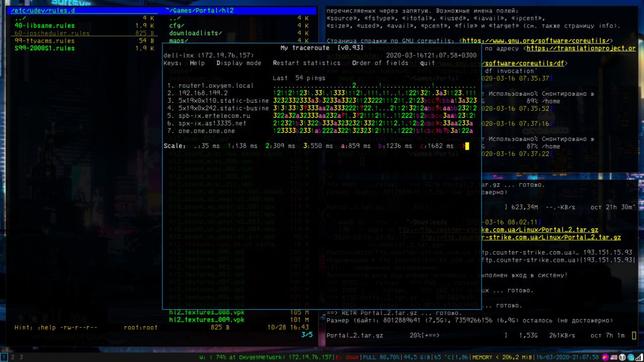
Task: Select the Help key in mtr
Action: point(197,63)
